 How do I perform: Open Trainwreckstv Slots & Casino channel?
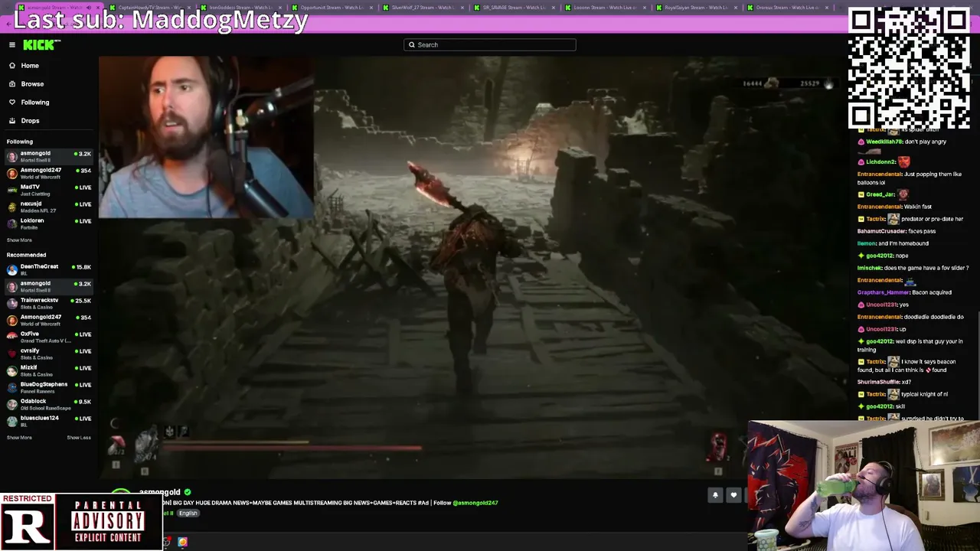(x=49, y=302)
